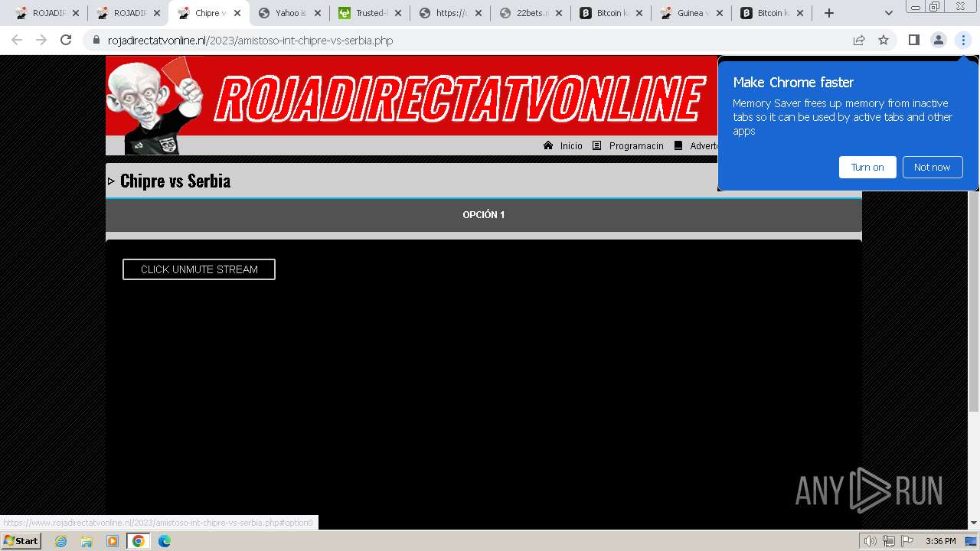Expand the tab search chevron

tap(888, 13)
